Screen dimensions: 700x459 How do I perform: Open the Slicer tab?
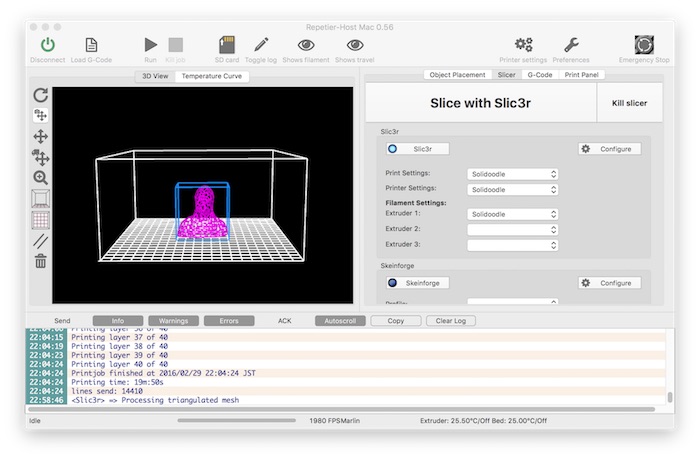click(507, 75)
